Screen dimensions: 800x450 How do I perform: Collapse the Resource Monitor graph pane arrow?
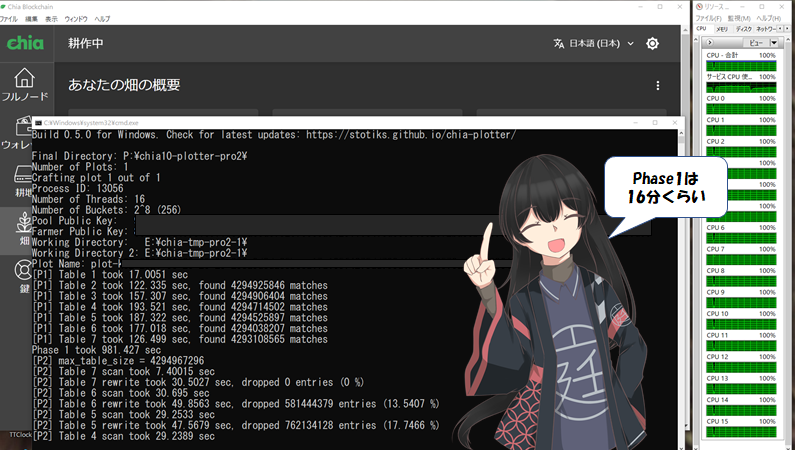pyautogui.click(x=710, y=42)
